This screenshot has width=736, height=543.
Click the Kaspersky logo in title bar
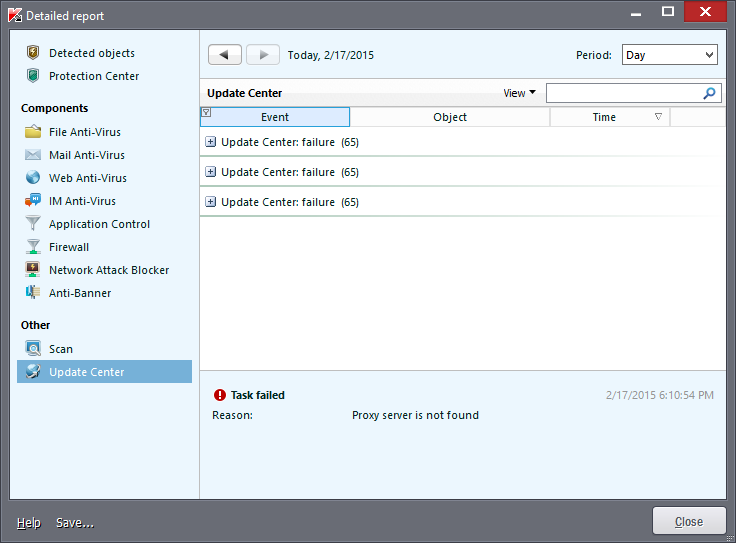coord(15,15)
